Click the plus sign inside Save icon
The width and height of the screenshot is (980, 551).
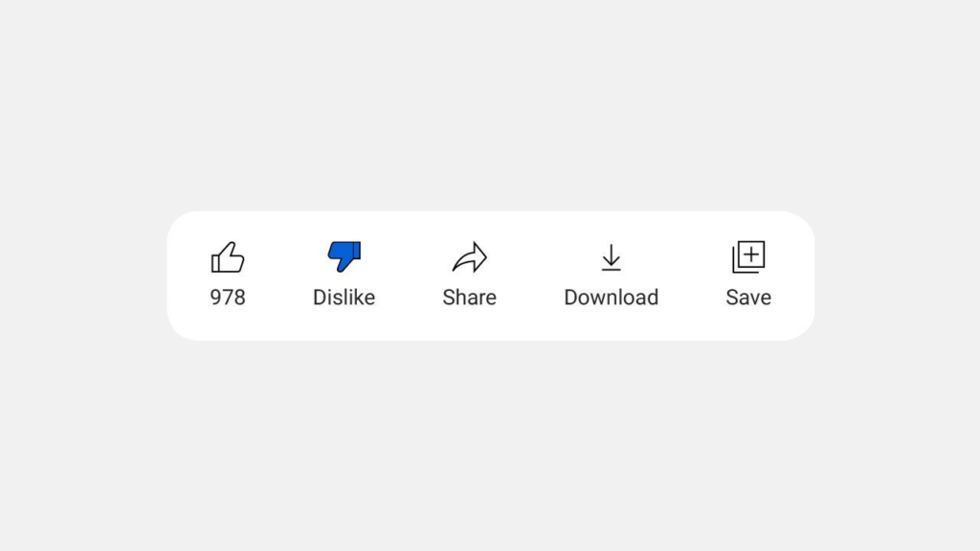(751, 253)
